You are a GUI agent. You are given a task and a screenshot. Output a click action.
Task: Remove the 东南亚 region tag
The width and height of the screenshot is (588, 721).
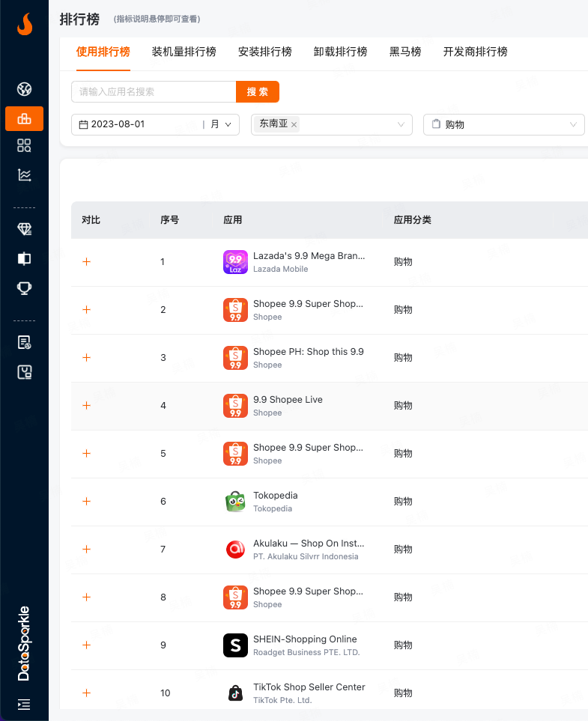294,124
